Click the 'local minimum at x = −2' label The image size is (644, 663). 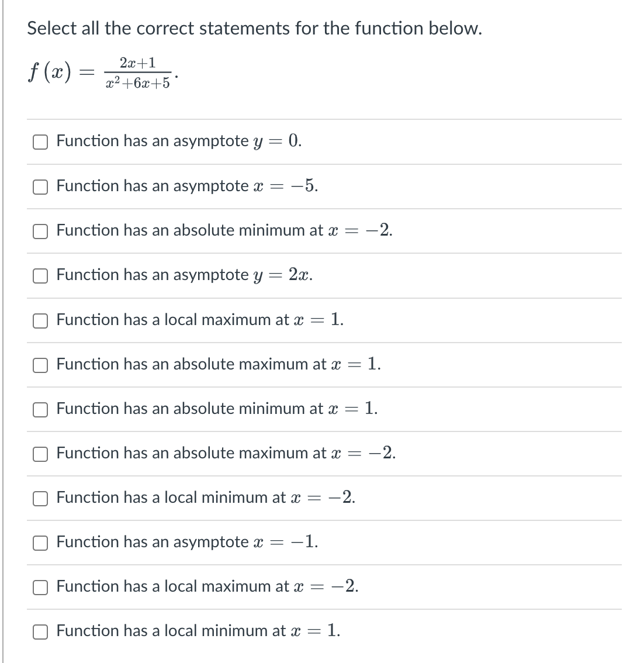tap(206, 497)
